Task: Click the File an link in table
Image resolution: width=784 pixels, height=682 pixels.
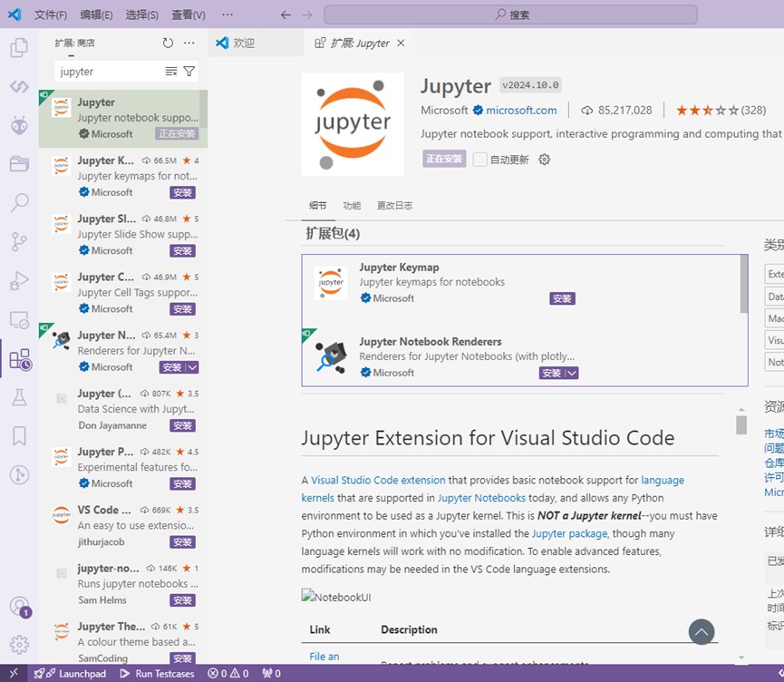Action: [324, 657]
